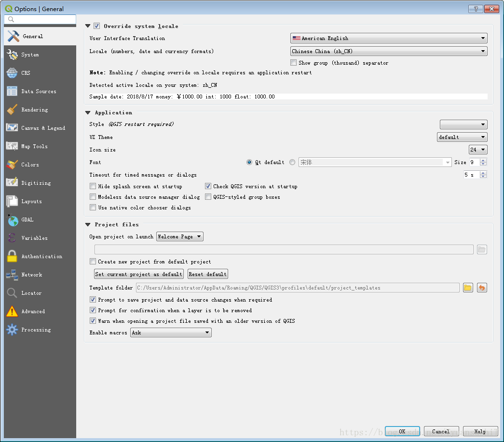Click the search magnifier icon in options filter
504x442 pixels.
(x=11, y=19)
